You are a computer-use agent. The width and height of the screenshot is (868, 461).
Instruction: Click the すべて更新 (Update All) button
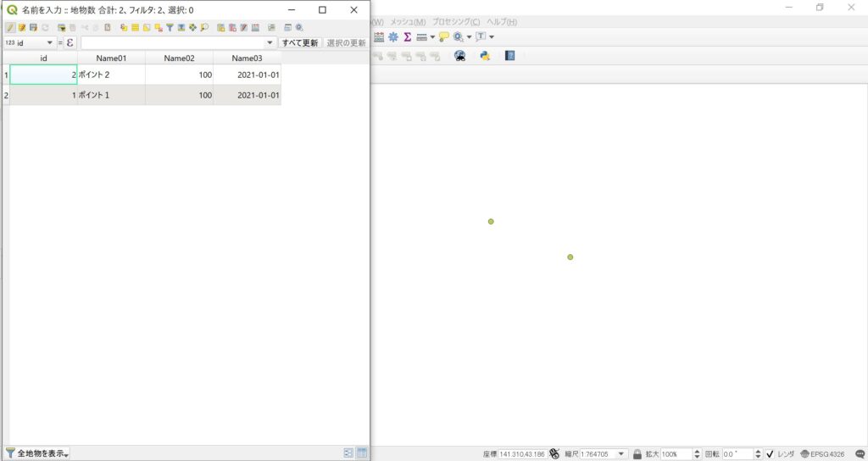click(300, 42)
